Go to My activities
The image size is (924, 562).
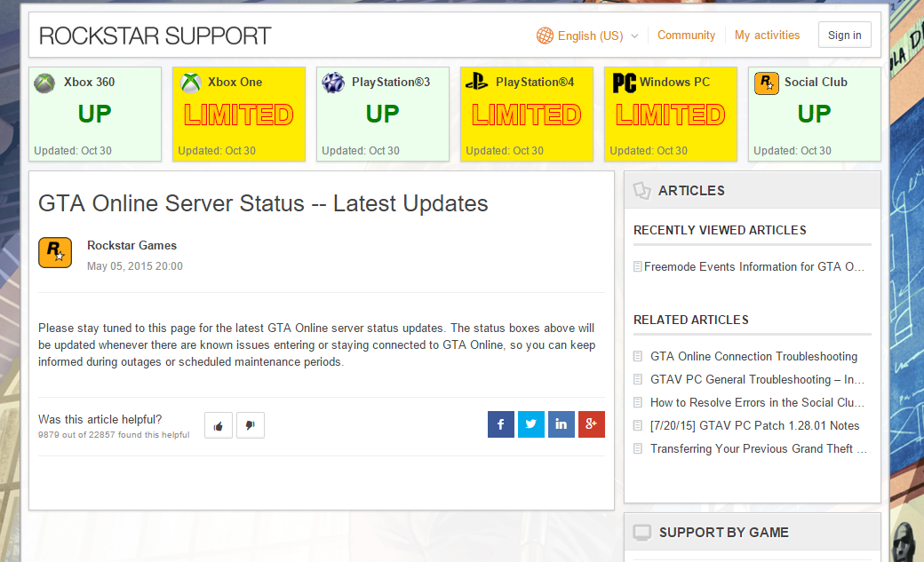[767, 35]
